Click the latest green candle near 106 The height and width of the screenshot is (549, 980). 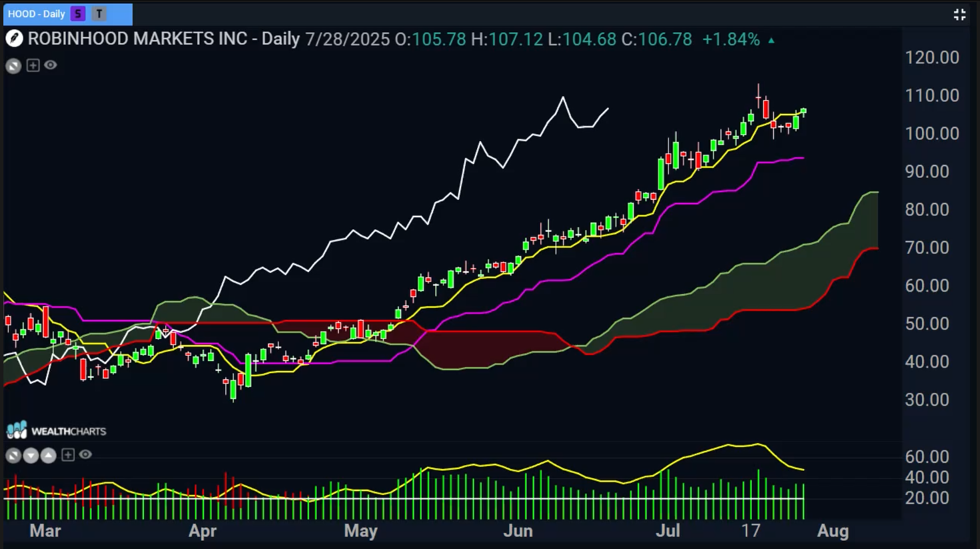click(803, 111)
